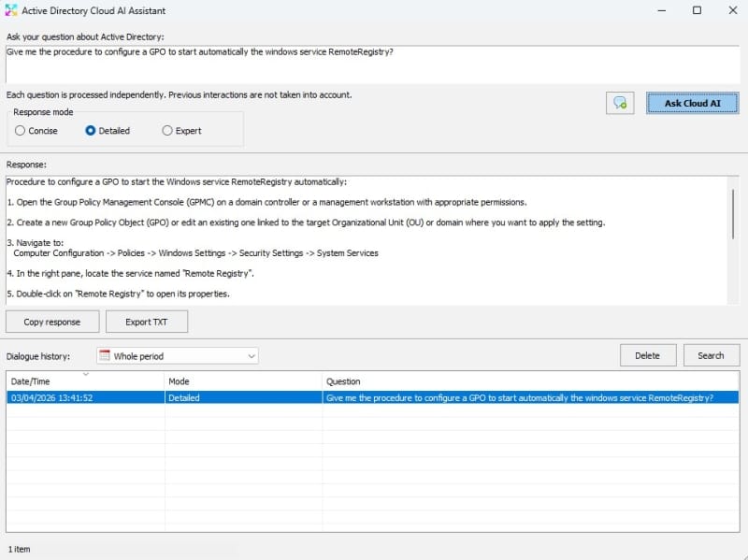
Task: Select the Concise response mode
Action: [21, 131]
